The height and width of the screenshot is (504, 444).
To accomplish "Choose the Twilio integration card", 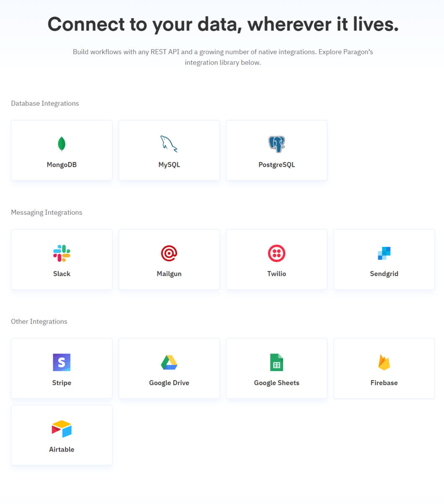I will coord(277,260).
